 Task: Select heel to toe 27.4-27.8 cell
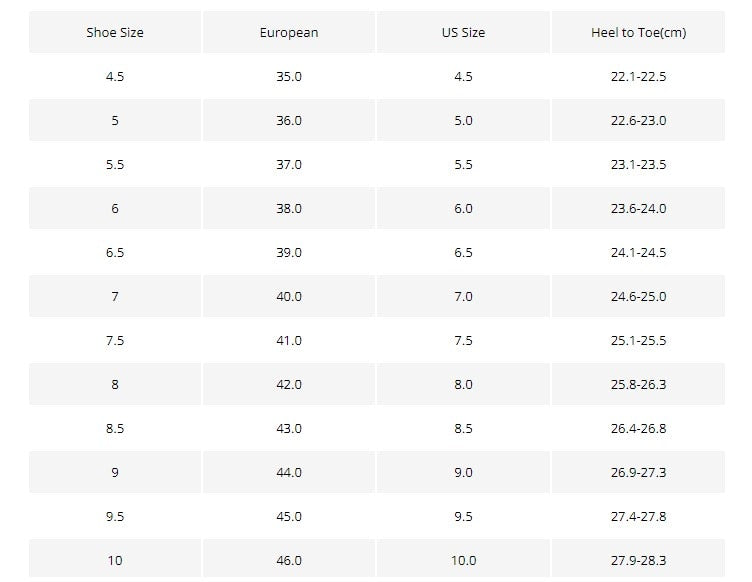click(x=638, y=517)
